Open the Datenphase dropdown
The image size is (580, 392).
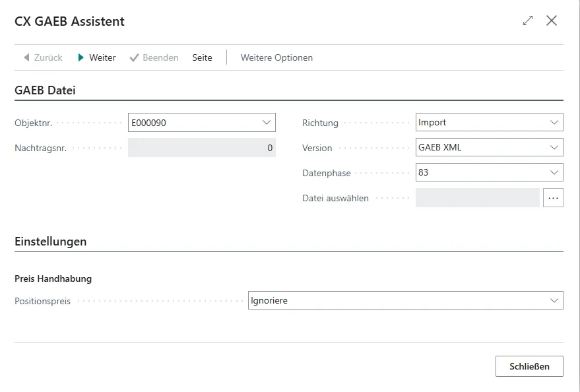(x=554, y=172)
